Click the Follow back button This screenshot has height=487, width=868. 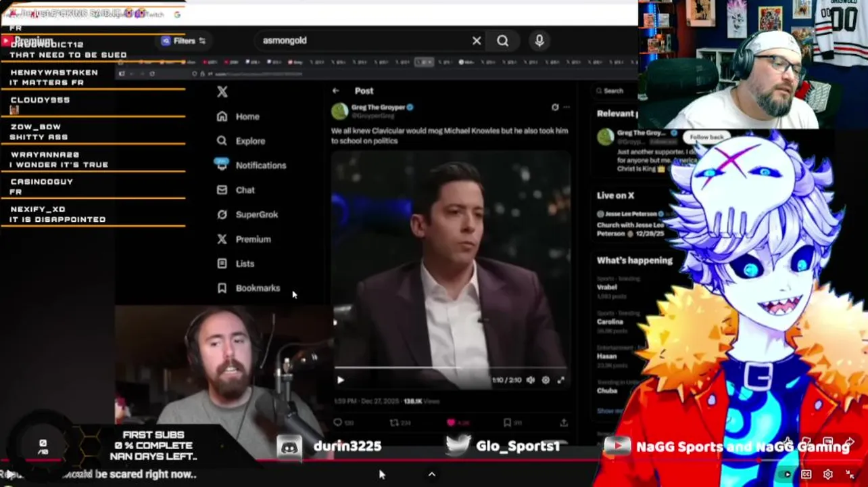706,137
